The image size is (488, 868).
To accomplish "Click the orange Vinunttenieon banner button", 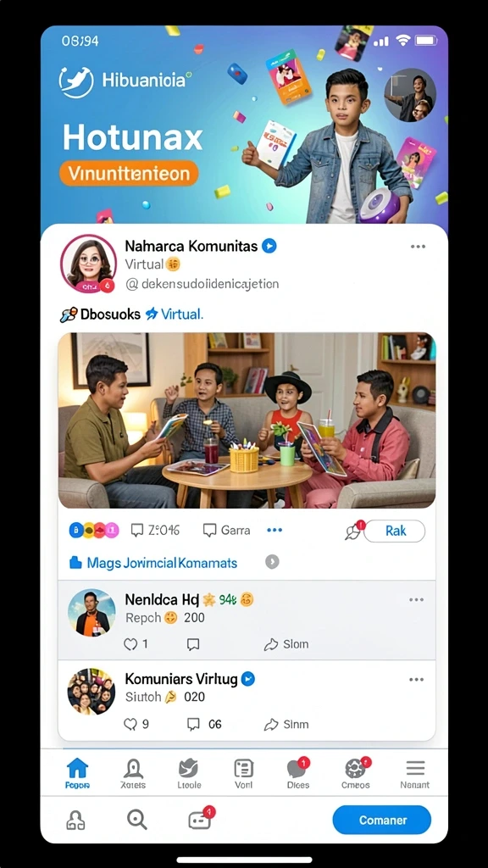I will (x=129, y=173).
